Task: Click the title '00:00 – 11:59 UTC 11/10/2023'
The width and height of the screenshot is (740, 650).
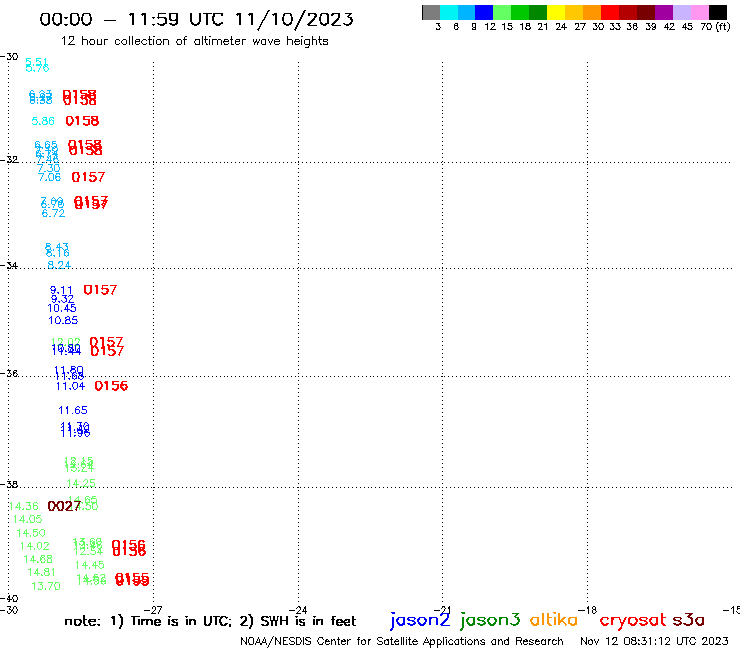Action: click(196, 19)
